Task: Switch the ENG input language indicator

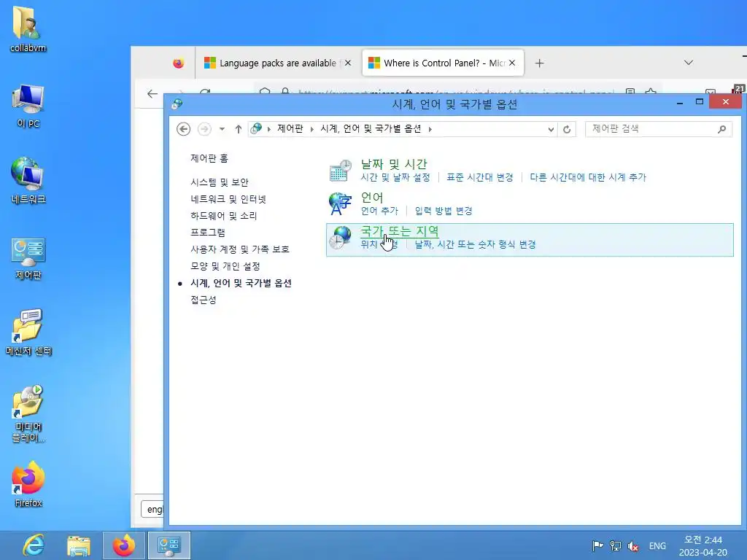Action: (x=657, y=545)
